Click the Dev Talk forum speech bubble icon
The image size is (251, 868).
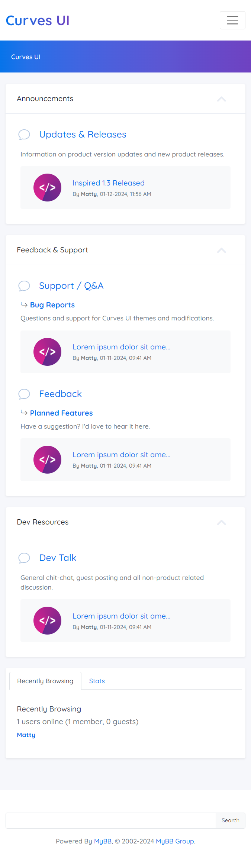[x=24, y=558]
